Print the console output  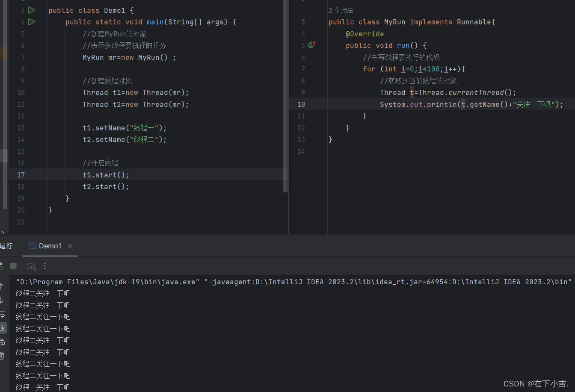tap(2, 342)
